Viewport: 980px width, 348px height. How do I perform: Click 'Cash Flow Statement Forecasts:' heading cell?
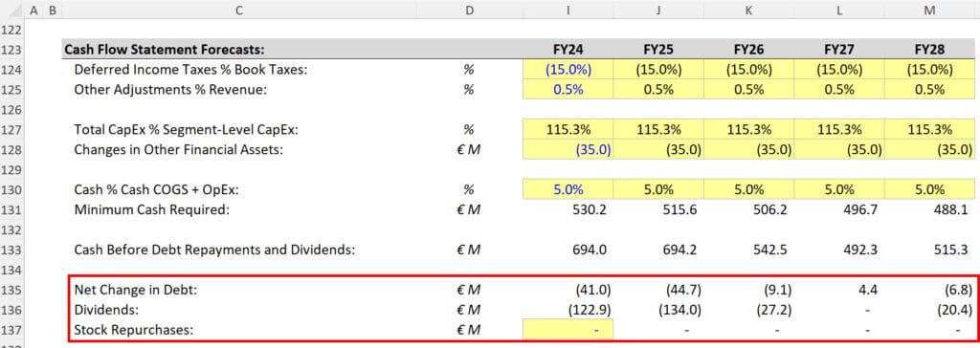165,50
